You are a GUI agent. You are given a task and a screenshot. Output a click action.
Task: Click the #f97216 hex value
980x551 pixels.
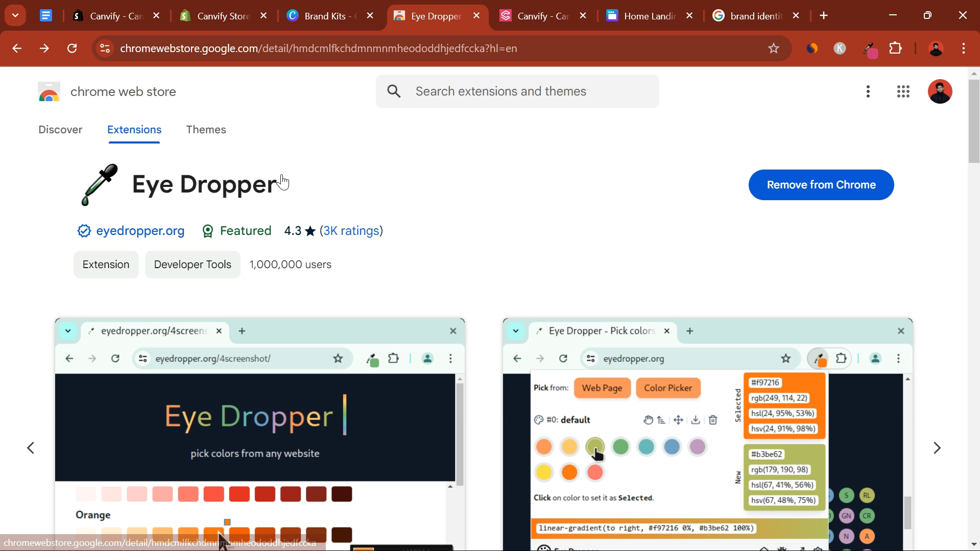pyautogui.click(x=765, y=382)
